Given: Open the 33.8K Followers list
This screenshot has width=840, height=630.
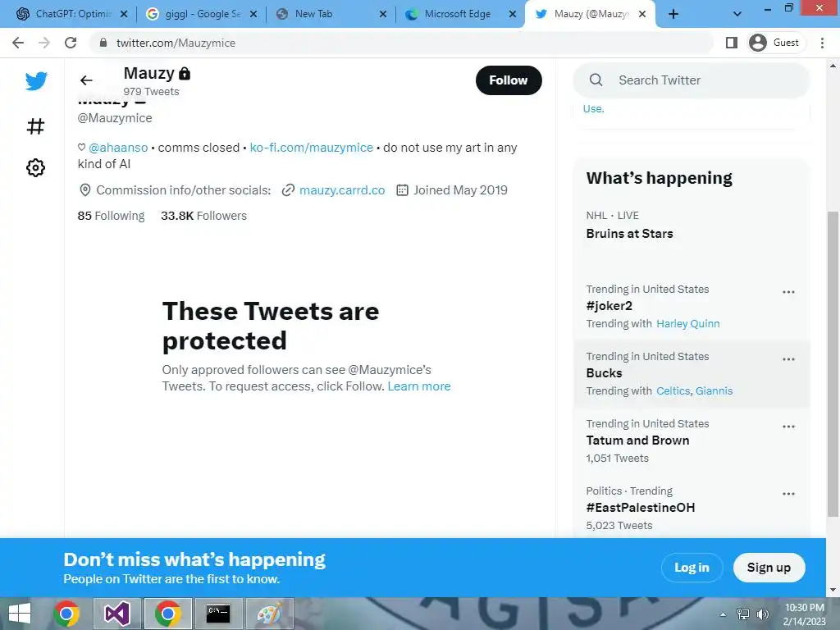Looking at the screenshot, I should pyautogui.click(x=203, y=216).
